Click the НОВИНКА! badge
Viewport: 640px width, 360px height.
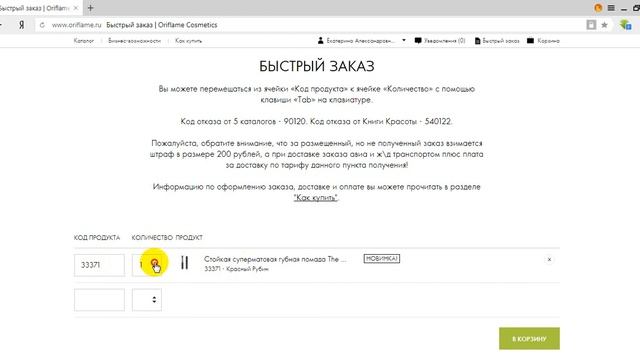pos(382,259)
